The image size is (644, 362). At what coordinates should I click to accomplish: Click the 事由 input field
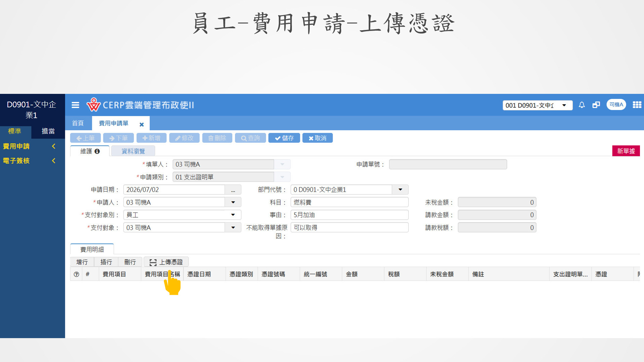pos(349,215)
